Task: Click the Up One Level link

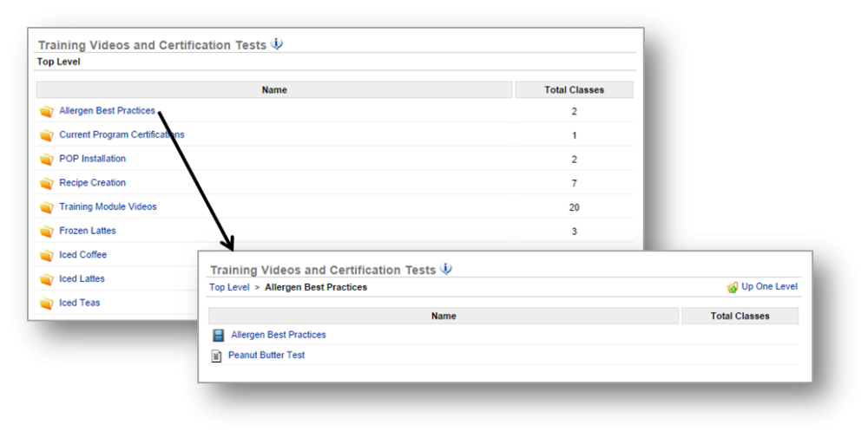Action: click(769, 287)
